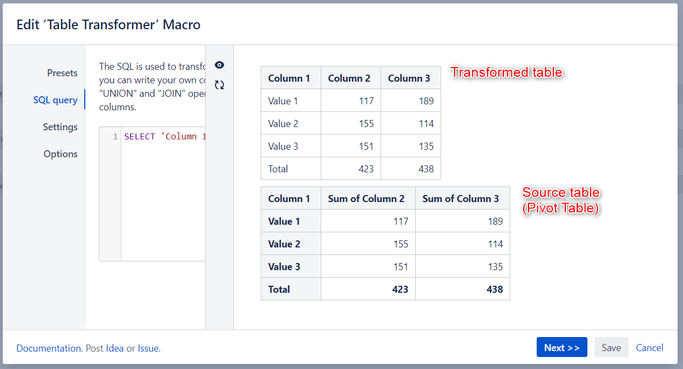The height and width of the screenshot is (369, 683).
Task: Click the Next >> button
Action: pos(562,347)
